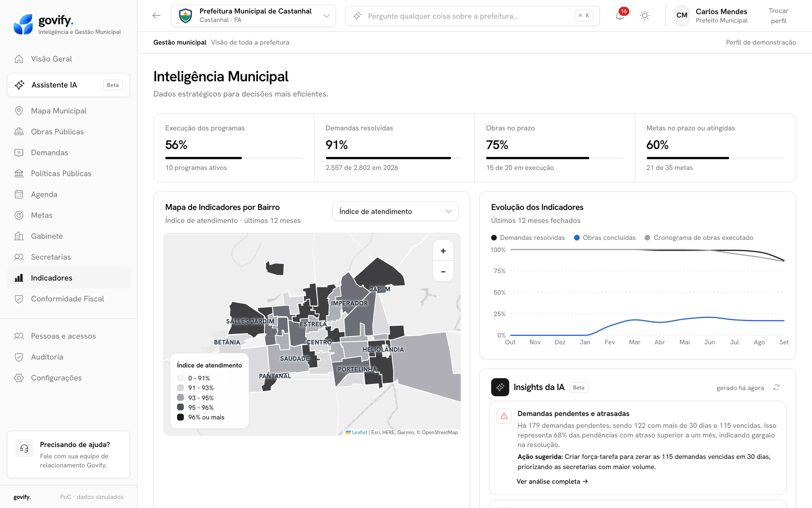Open Secretarias section
This screenshot has width=812, height=508.
tap(69, 257)
